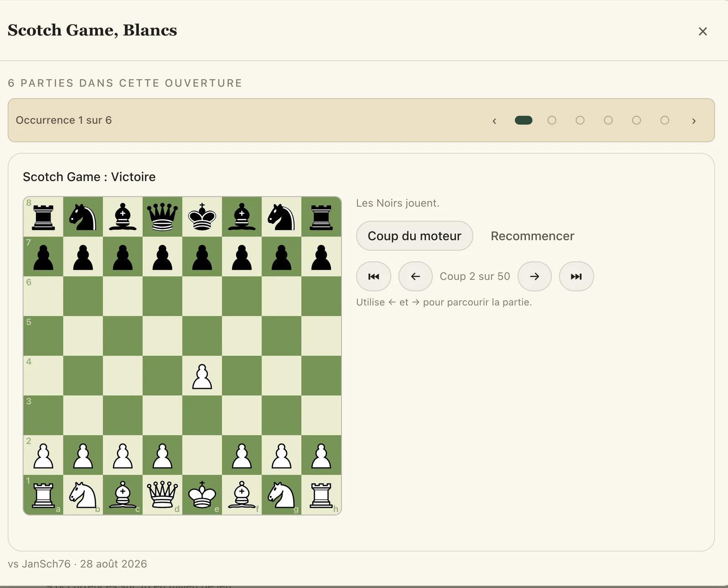Select the fourth occurrence dot
Screen dimensions: 728x588
point(608,120)
